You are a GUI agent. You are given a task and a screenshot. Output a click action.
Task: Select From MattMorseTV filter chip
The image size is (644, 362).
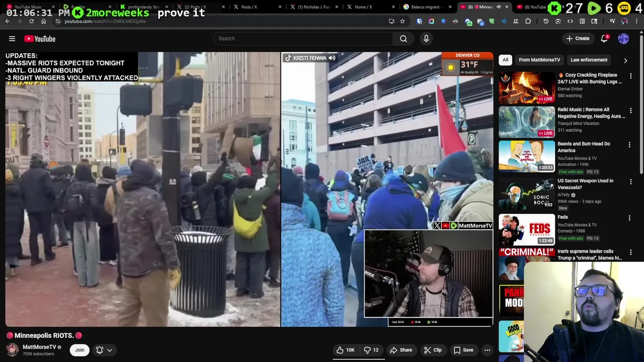[x=539, y=60]
